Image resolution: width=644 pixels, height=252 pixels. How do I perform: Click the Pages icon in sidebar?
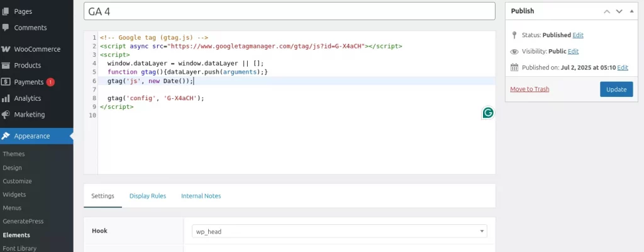point(6,11)
